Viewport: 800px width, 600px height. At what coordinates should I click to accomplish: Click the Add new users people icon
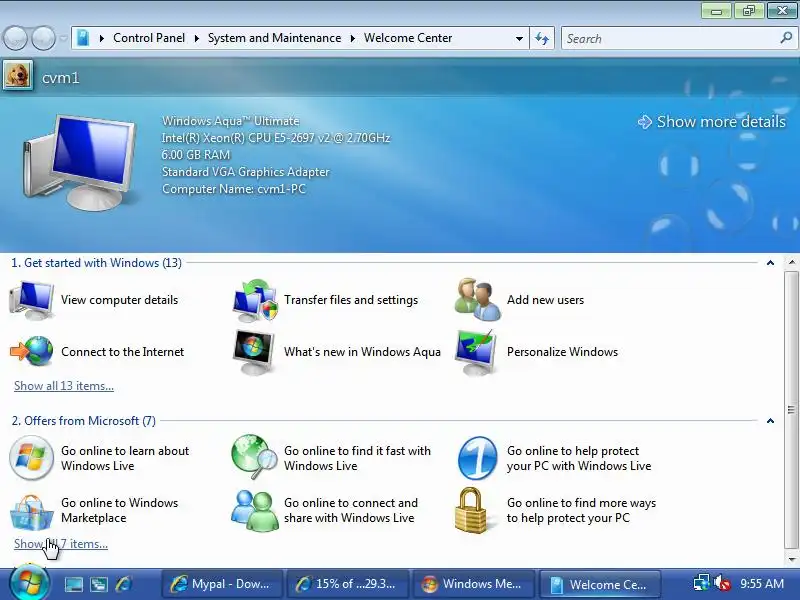click(x=478, y=300)
